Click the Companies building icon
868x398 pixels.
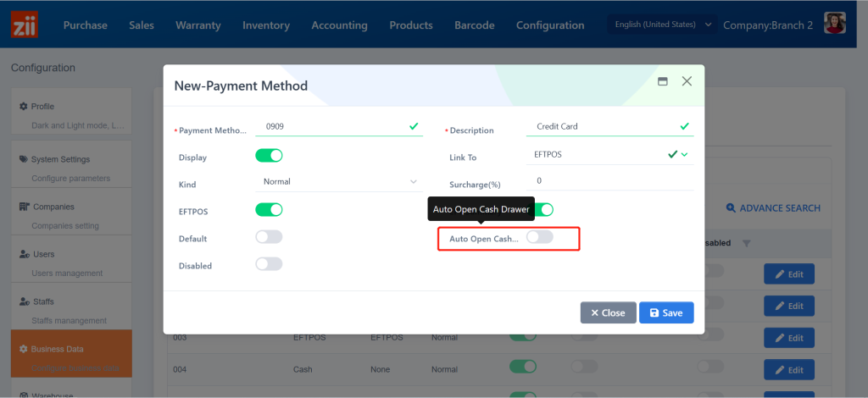click(x=25, y=207)
